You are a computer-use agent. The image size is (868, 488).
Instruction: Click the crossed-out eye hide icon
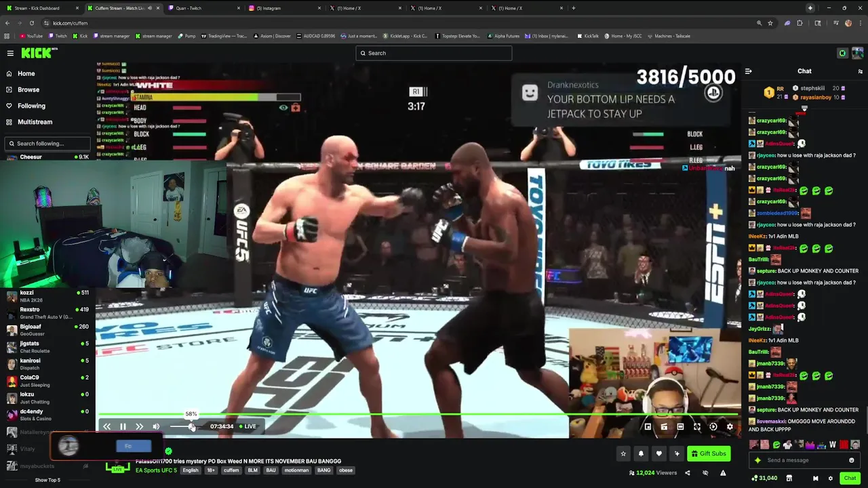(705, 473)
